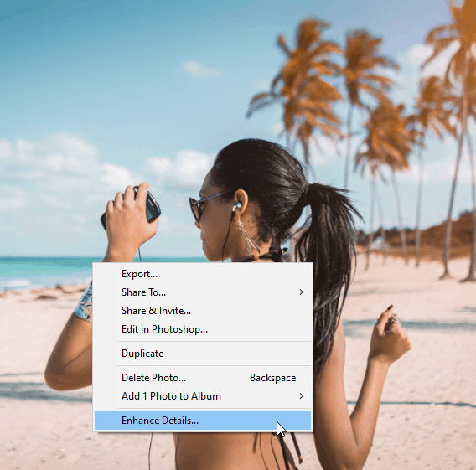
Task: Duplicate the photo via context menu
Action: coord(203,354)
